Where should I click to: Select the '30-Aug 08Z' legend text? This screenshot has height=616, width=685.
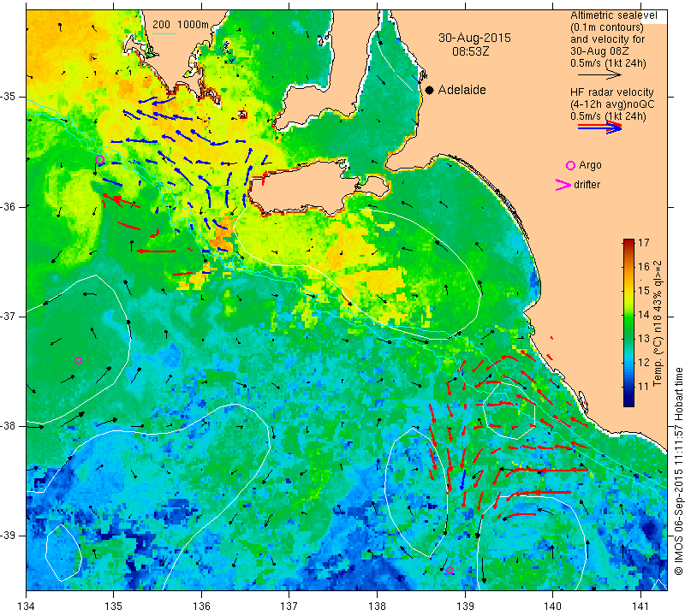pyautogui.click(x=599, y=51)
